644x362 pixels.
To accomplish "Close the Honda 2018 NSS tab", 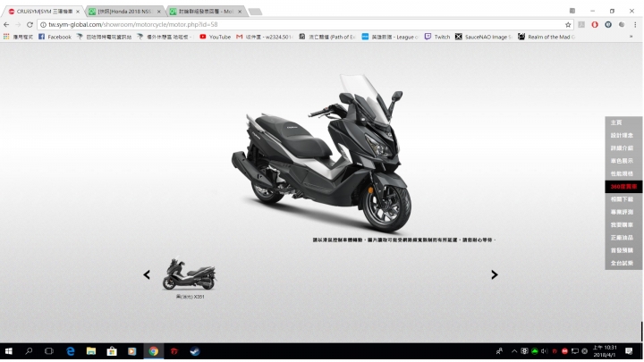I will click(x=158, y=12).
